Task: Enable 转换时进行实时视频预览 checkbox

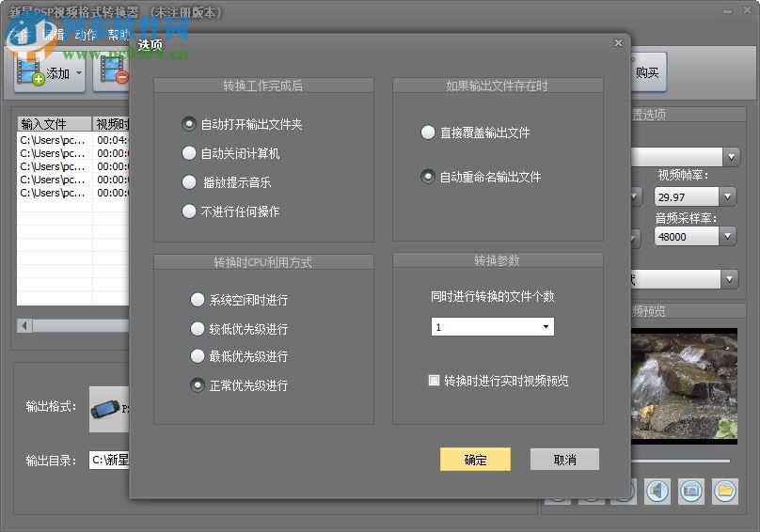Action: [434, 381]
